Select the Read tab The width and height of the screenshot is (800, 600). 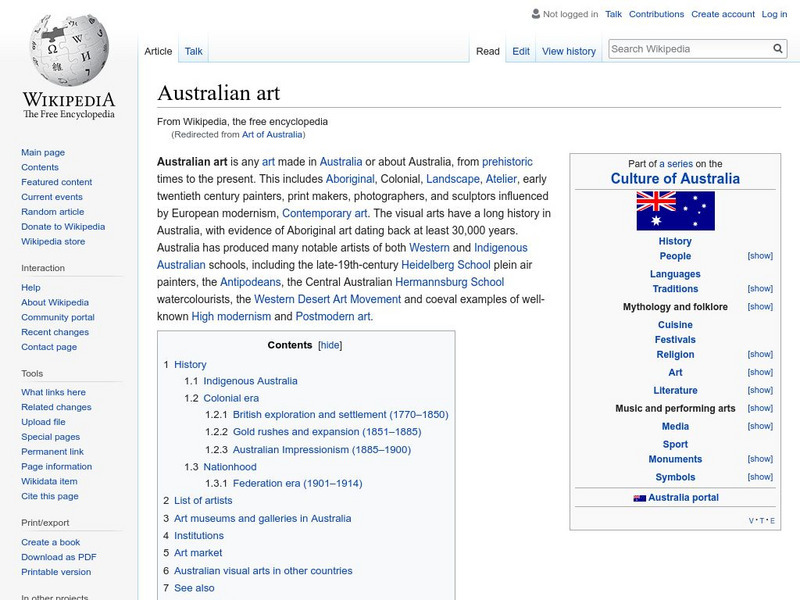[488, 51]
